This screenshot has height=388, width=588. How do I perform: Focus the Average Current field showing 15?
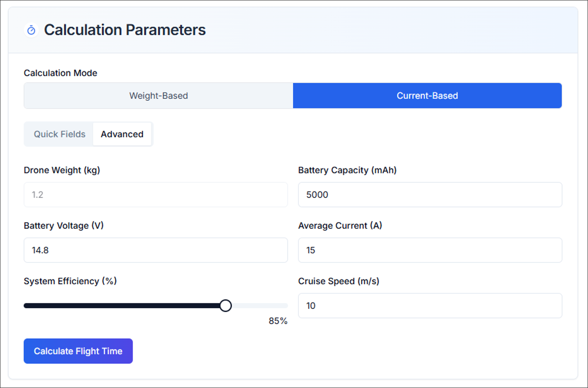point(430,250)
